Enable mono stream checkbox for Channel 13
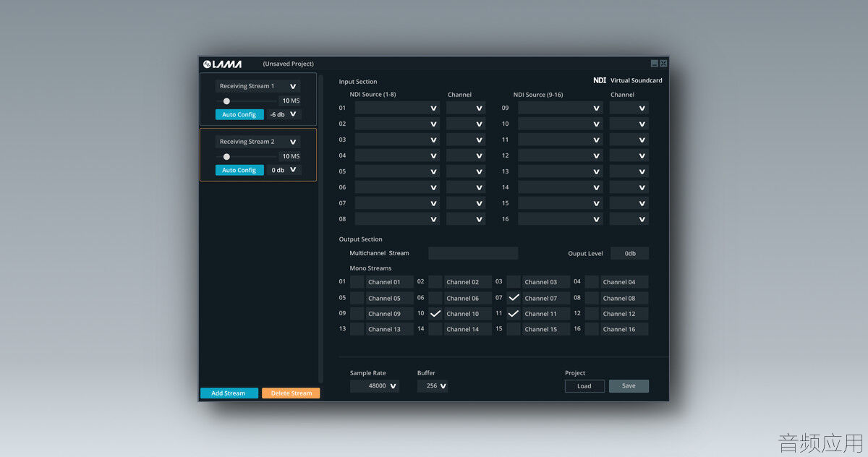Image resolution: width=868 pixels, height=457 pixels. click(x=357, y=329)
